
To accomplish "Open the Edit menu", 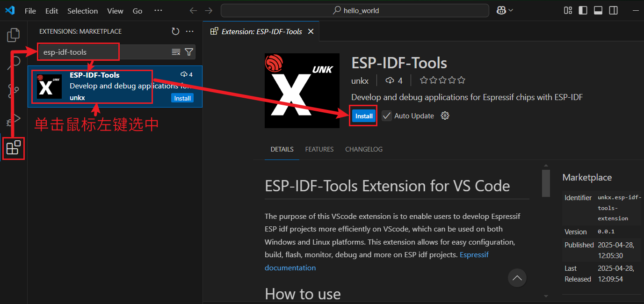I will point(52,11).
